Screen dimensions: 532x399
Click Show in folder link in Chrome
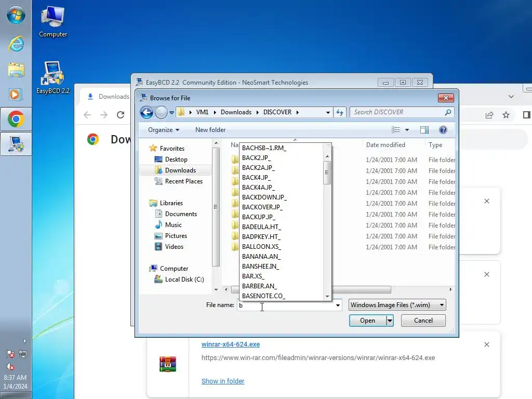[x=223, y=381]
